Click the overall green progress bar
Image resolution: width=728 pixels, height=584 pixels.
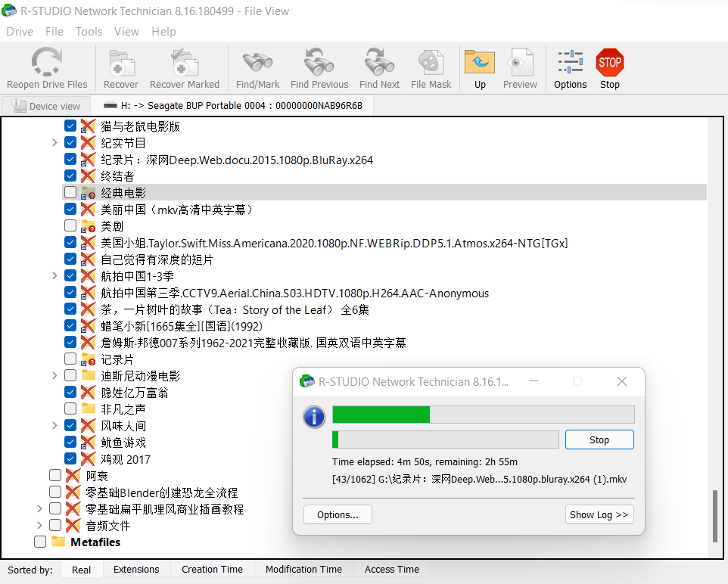(x=484, y=415)
